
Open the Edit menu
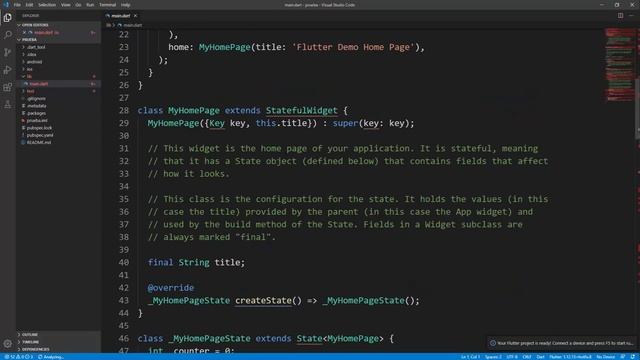click(x=29, y=5)
